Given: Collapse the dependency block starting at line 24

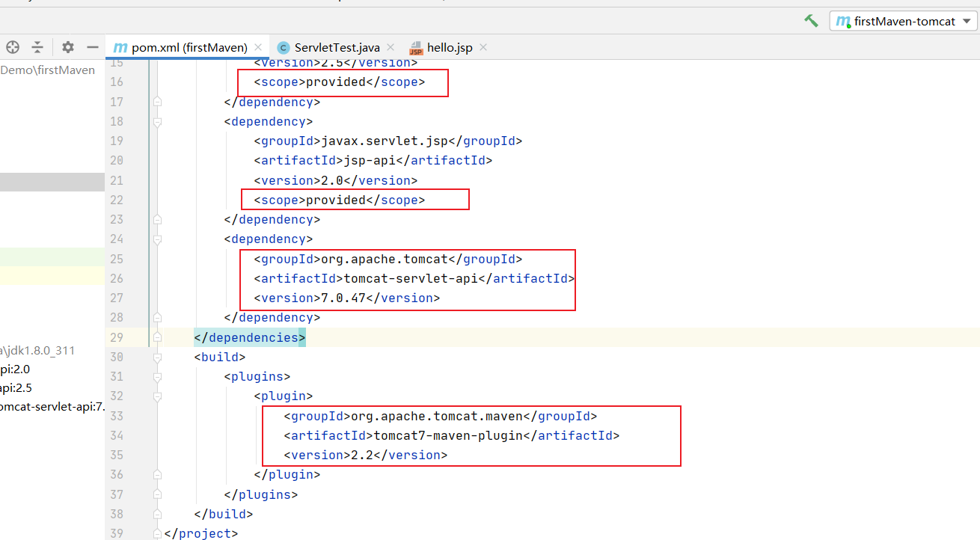Looking at the screenshot, I should [157, 239].
